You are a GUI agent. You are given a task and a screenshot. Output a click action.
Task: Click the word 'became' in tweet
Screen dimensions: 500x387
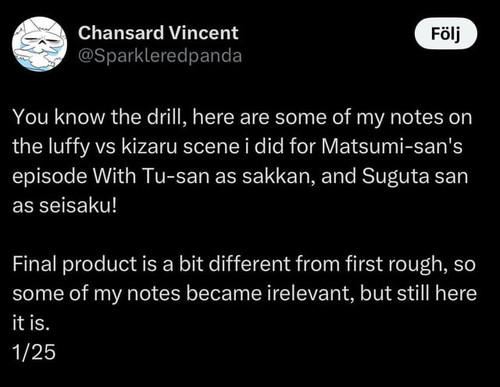point(223,293)
